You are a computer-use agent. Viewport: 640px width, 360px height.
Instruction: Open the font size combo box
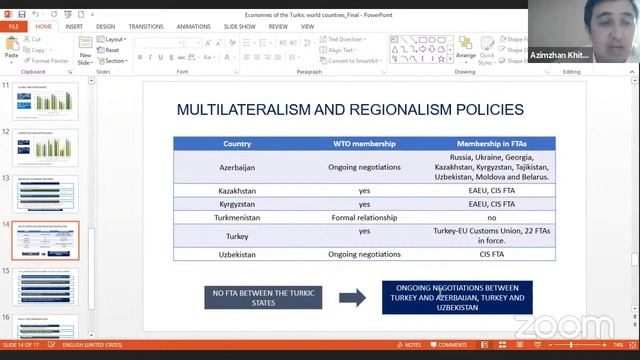pos(192,43)
